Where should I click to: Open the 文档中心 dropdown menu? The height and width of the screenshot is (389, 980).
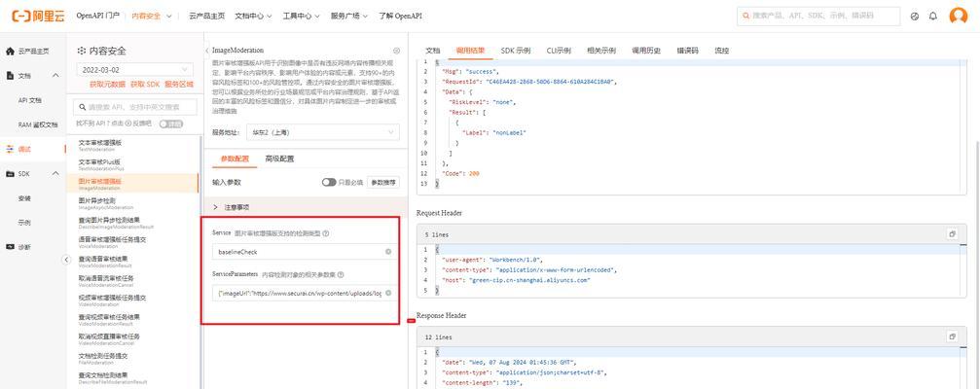253,16
